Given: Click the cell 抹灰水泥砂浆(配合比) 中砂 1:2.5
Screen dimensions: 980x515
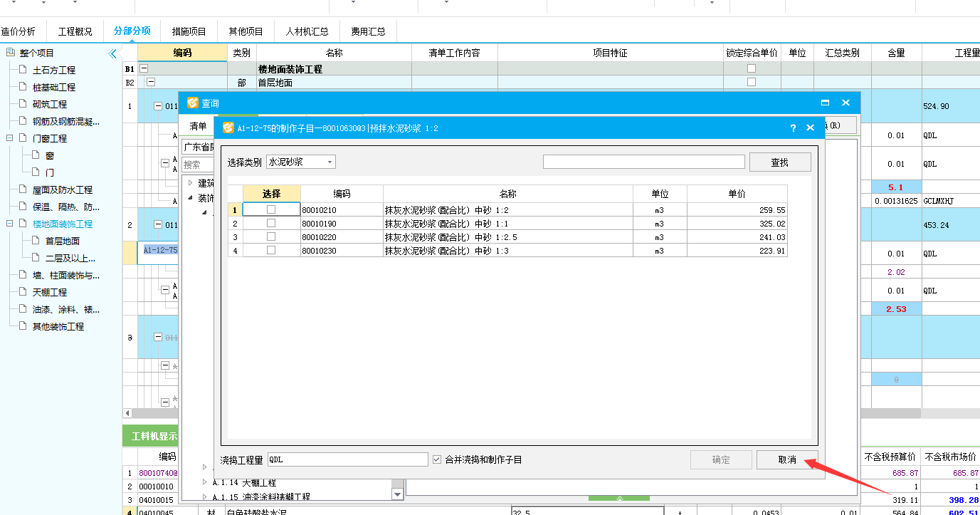Looking at the screenshot, I should 508,236.
